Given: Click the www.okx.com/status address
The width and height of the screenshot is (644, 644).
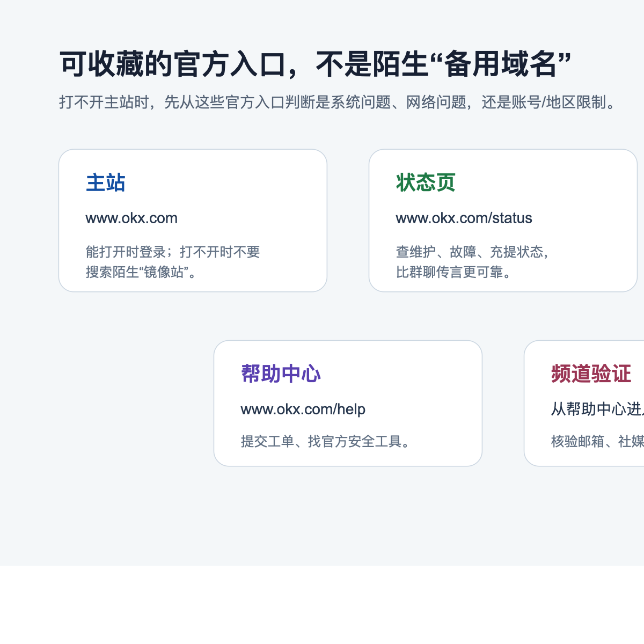Looking at the screenshot, I should 464,218.
